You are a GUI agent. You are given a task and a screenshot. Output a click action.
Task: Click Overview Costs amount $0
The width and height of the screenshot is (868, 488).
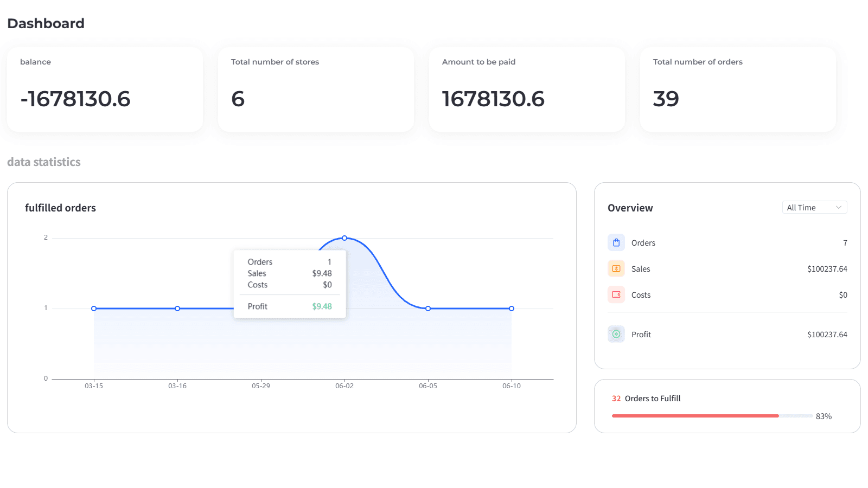tap(843, 295)
